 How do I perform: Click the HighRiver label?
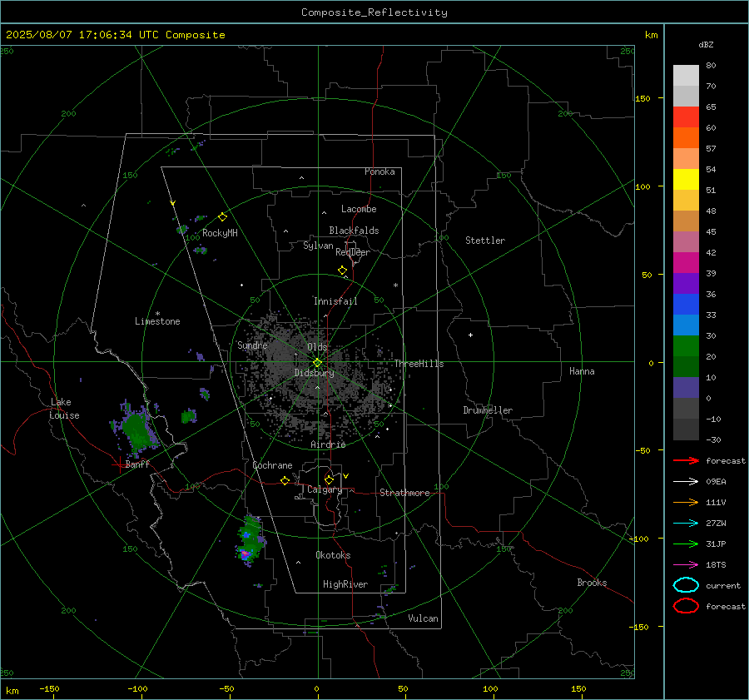click(x=345, y=584)
